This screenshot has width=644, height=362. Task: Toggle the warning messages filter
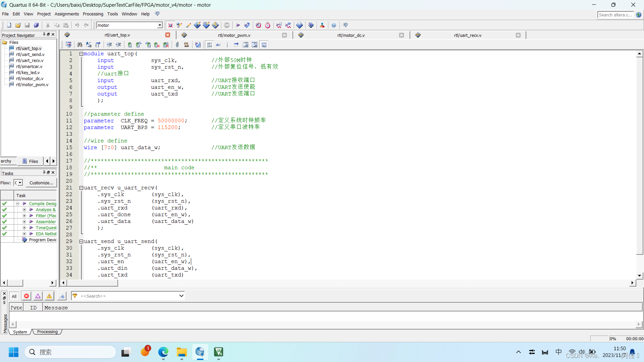pos(49,296)
